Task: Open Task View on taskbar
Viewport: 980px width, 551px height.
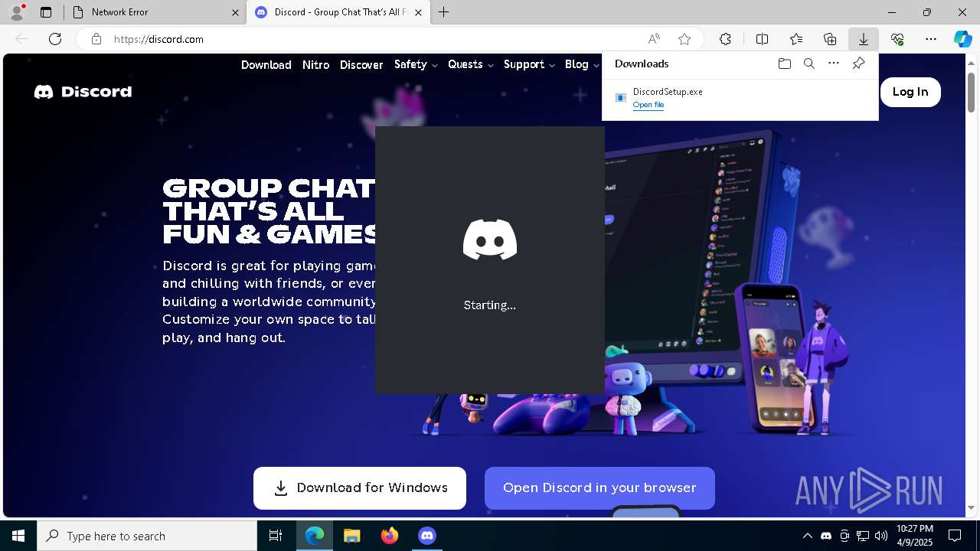Action: pos(276,536)
